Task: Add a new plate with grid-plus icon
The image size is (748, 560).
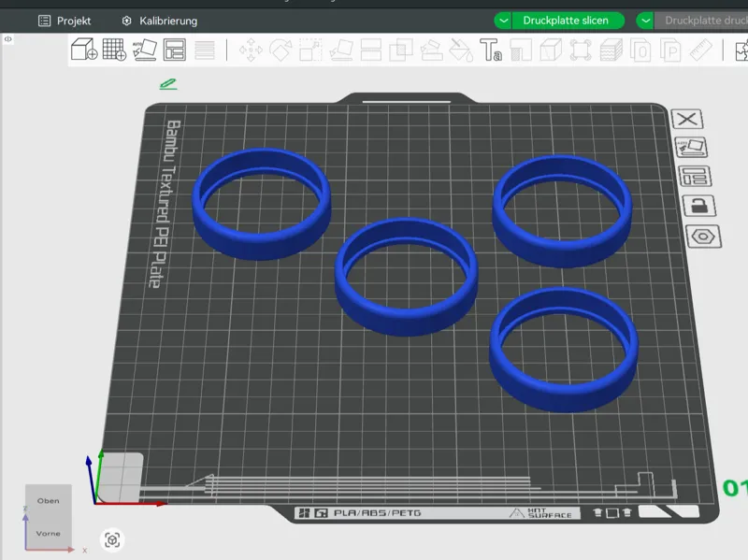Action: 114,50
